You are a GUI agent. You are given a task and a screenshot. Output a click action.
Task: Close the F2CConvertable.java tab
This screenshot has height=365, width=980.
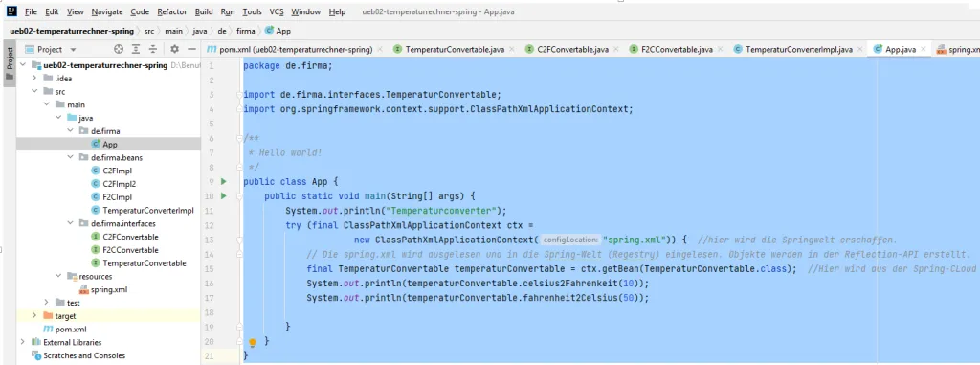720,49
